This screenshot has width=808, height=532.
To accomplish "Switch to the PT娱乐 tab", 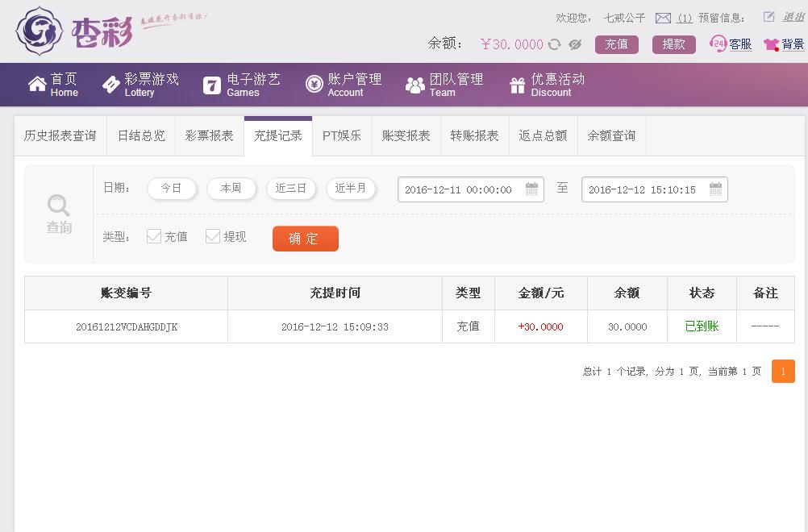I will click(x=340, y=135).
